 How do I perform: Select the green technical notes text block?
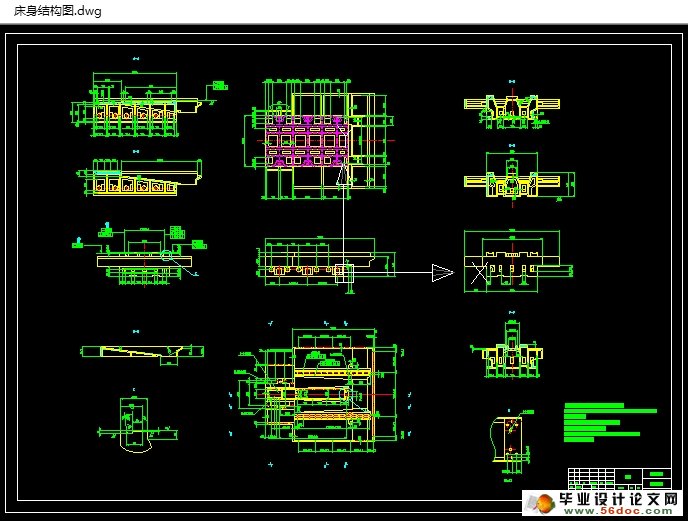pos(606,423)
